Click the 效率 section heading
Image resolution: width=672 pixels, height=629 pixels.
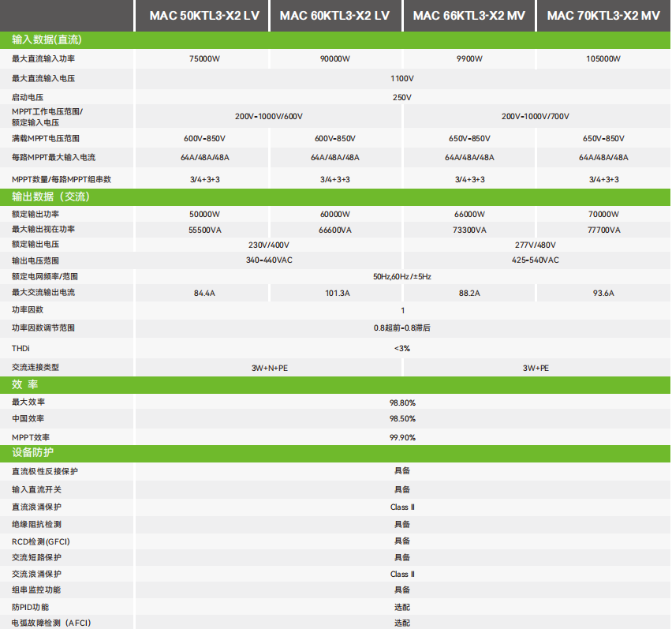tap(25, 384)
